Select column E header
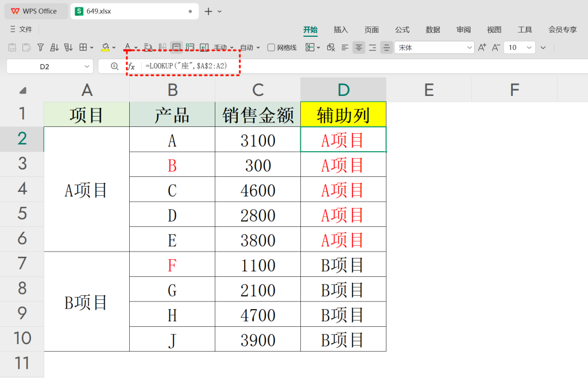 [x=429, y=90]
